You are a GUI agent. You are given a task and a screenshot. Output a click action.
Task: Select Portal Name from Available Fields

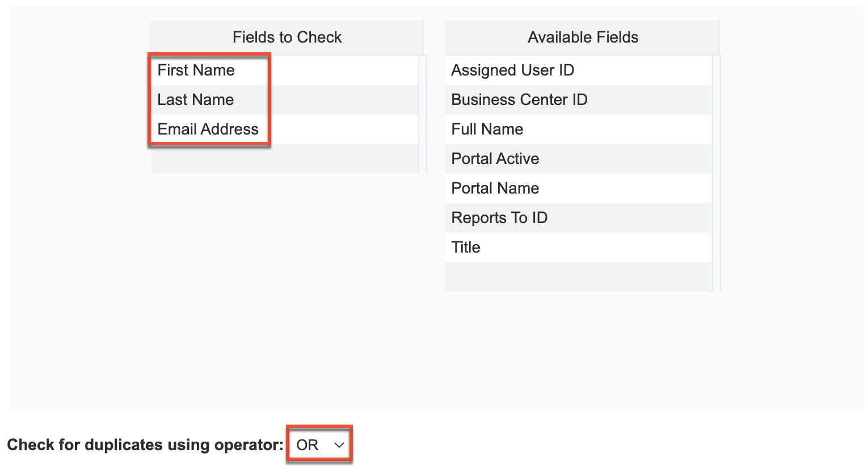pyautogui.click(x=495, y=188)
